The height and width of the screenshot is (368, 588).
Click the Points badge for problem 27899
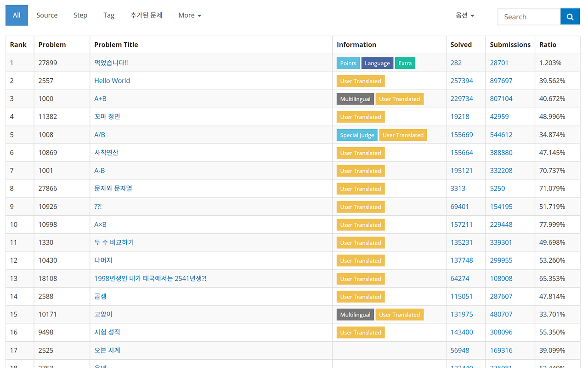coord(348,63)
